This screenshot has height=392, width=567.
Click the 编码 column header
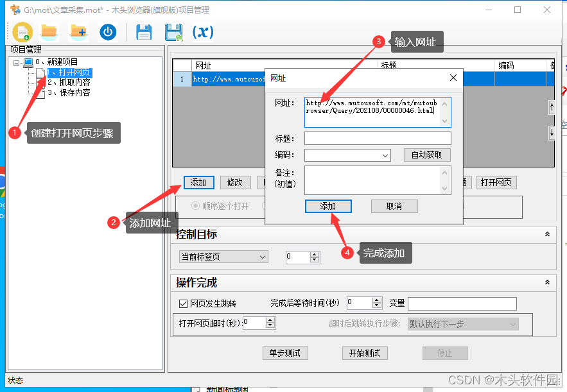520,65
